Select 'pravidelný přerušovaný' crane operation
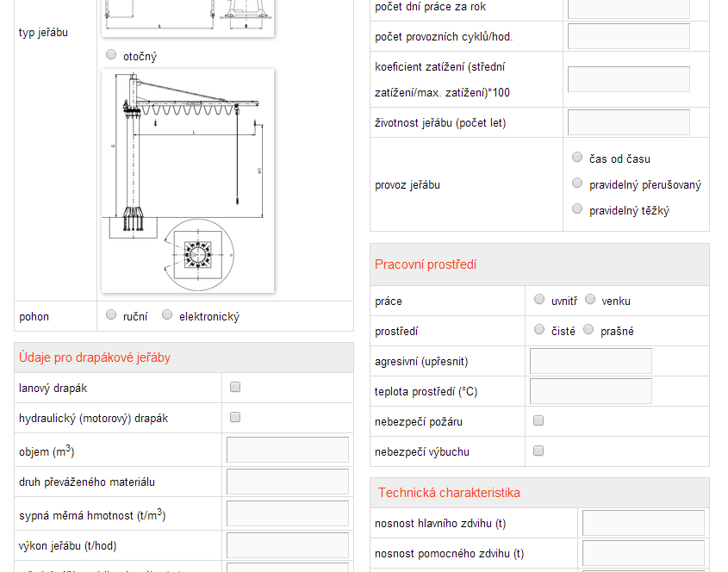728x572 pixels. [x=577, y=183]
